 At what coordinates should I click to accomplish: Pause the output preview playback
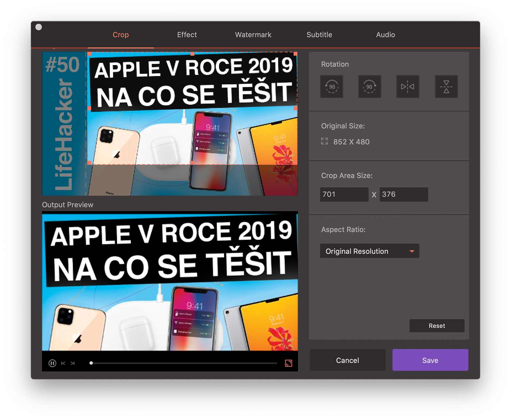(52, 363)
